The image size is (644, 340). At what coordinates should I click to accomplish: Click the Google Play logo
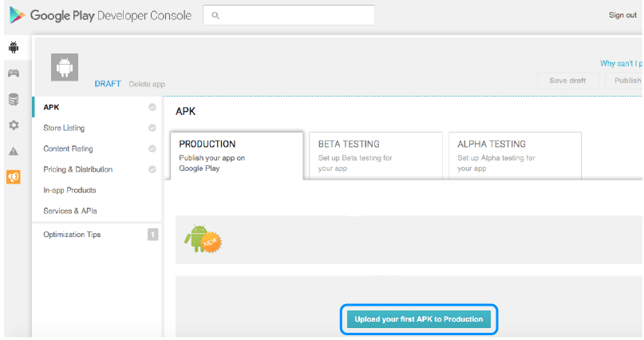tap(18, 15)
